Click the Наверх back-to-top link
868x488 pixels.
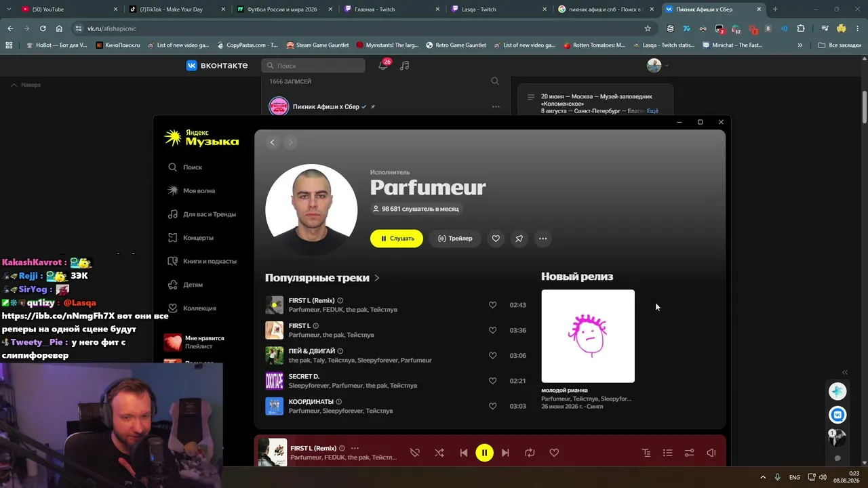click(26, 85)
